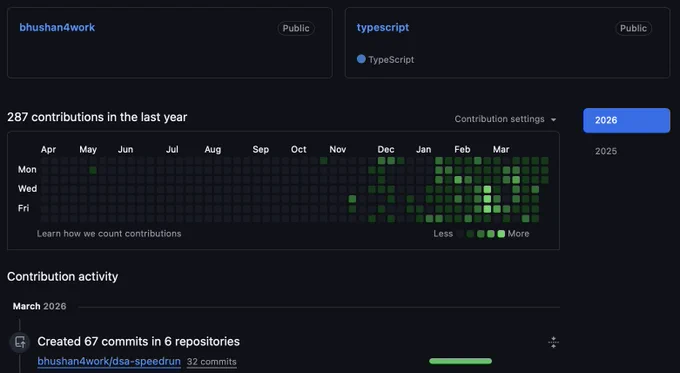Open the Contribution settings dropdown
Screen dimensions: 680x373
pyautogui.click(x=505, y=119)
